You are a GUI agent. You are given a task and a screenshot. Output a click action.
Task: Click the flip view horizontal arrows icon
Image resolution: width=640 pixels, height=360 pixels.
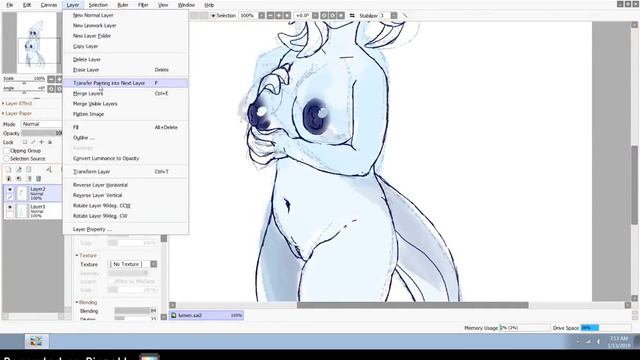tap(352, 16)
